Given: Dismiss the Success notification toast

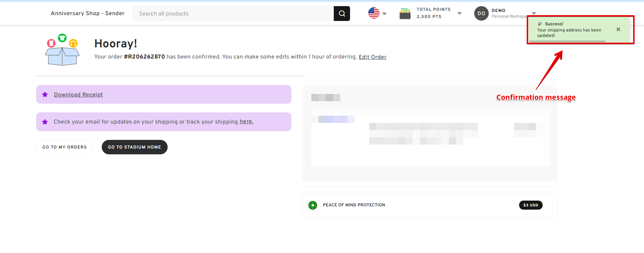Looking at the screenshot, I should (618, 30).
